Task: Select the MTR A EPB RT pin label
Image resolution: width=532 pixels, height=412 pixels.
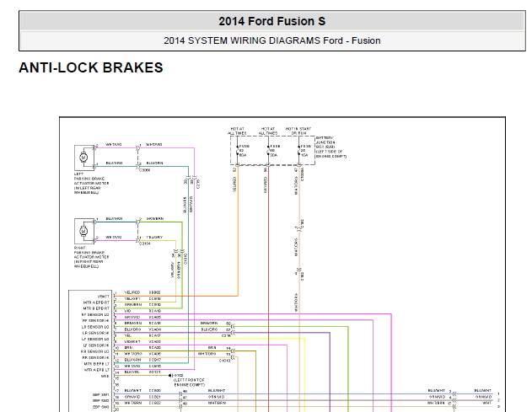Action: (x=96, y=302)
